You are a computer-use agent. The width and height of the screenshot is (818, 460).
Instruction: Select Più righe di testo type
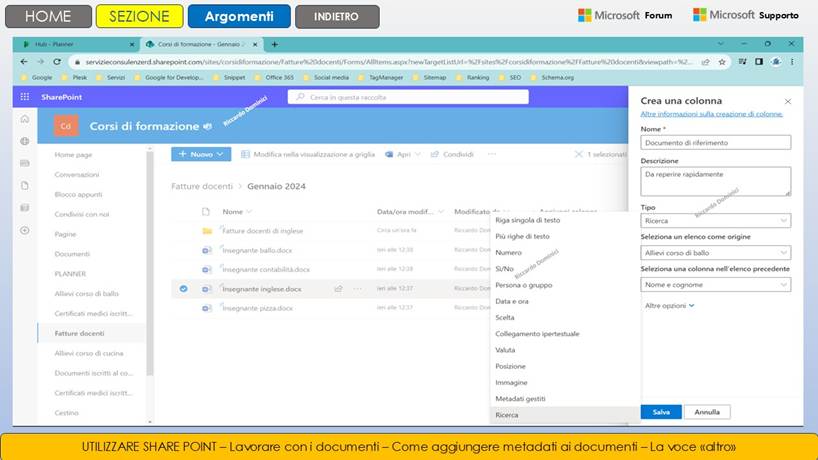point(522,236)
